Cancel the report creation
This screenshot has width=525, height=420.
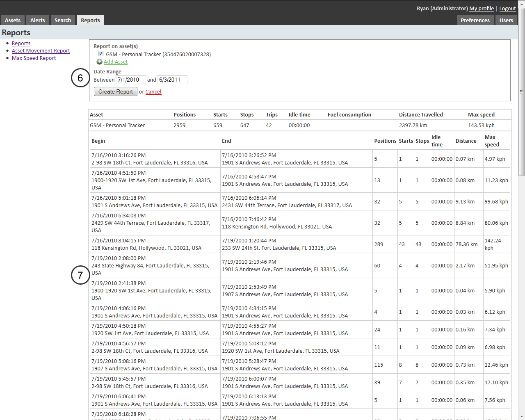click(x=153, y=91)
